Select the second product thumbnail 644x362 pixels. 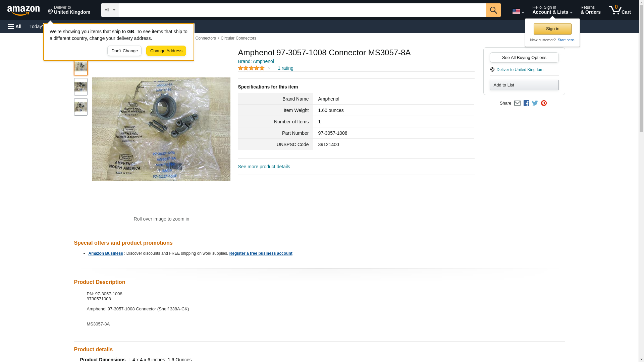81,87
